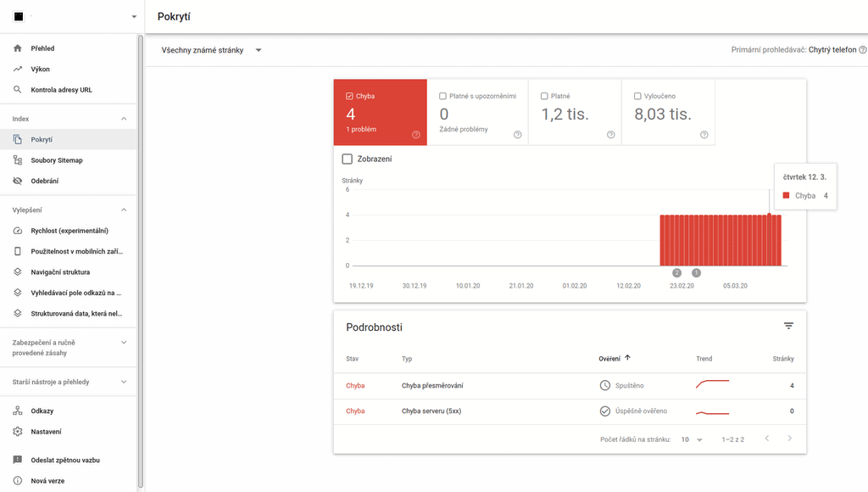This screenshot has width=868, height=492.
Task: Open the rows-per-page dropdown showing 10
Action: click(x=692, y=439)
